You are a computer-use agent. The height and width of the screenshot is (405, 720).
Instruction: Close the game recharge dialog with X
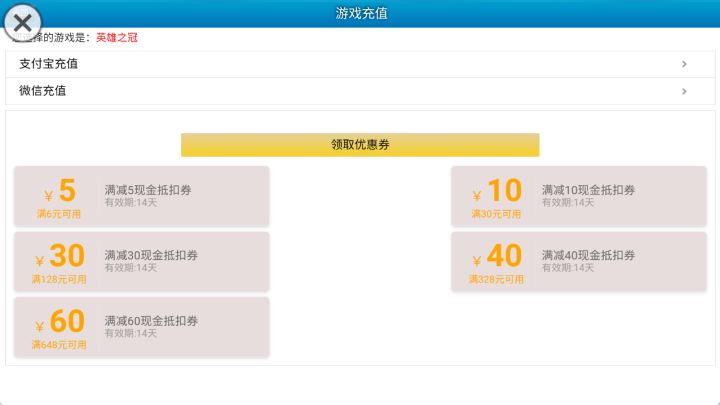22,22
